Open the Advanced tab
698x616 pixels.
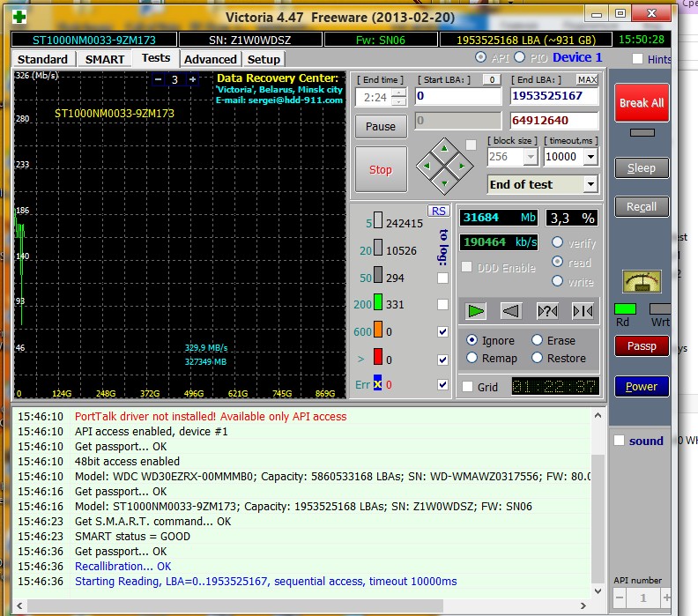pyautogui.click(x=210, y=59)
